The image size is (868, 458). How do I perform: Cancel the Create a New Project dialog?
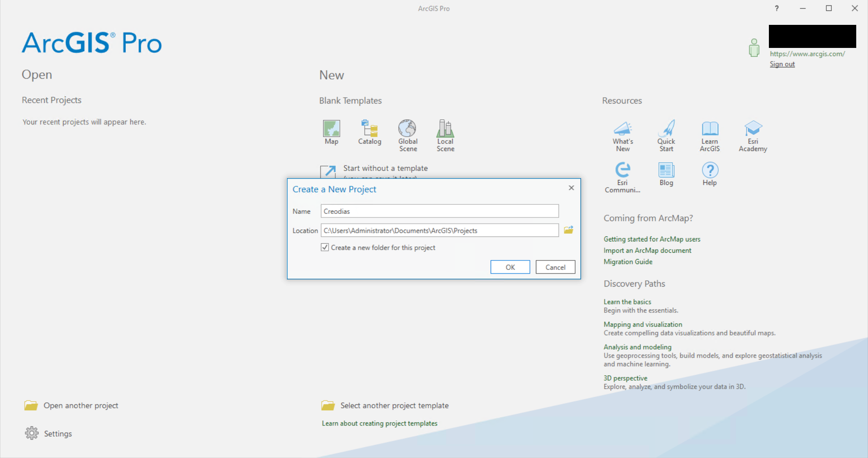[x=555, y=267]
